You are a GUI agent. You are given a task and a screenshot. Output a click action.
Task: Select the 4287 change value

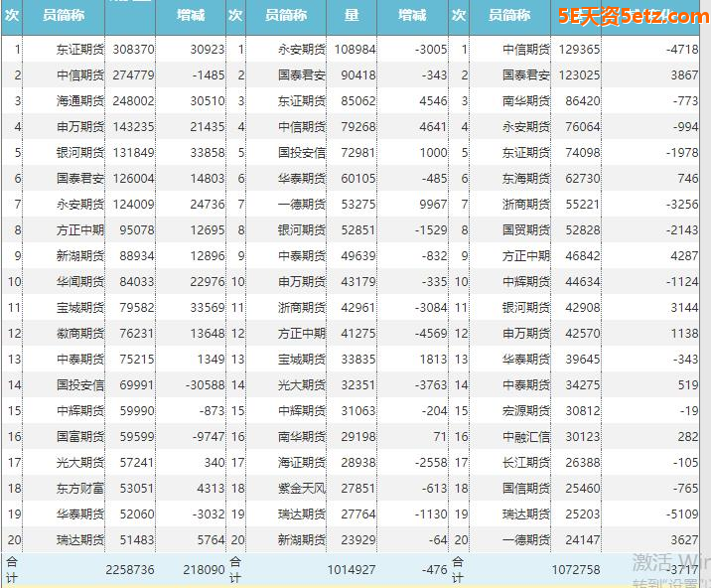684,256
